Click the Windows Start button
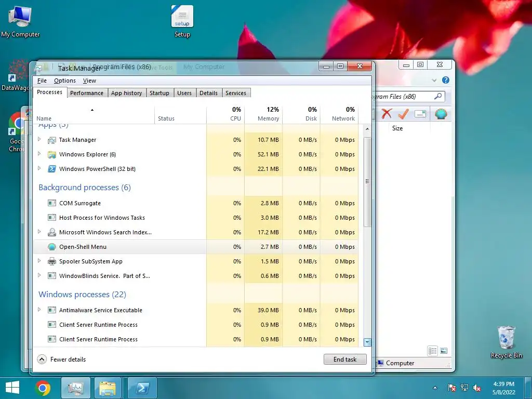Image resolution: width=532 pixels, height=399 pixels. pos(12,387)
